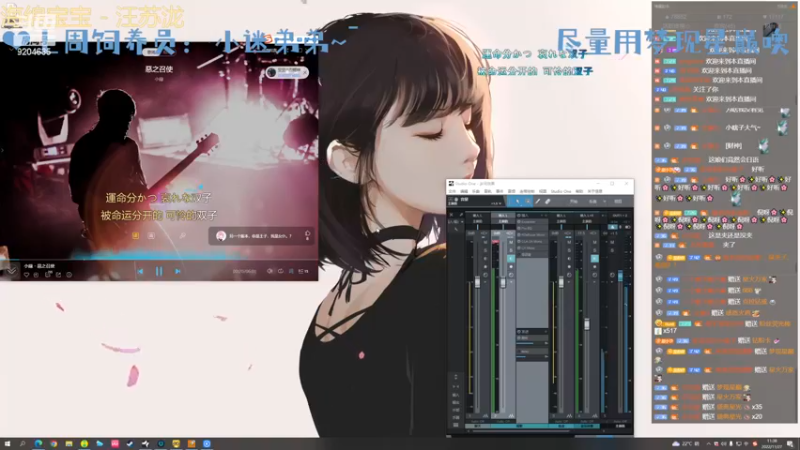This screenshot has width=800, height=450.
Task: Open the selected second channel's output dropdown
Action: (503, 221)
